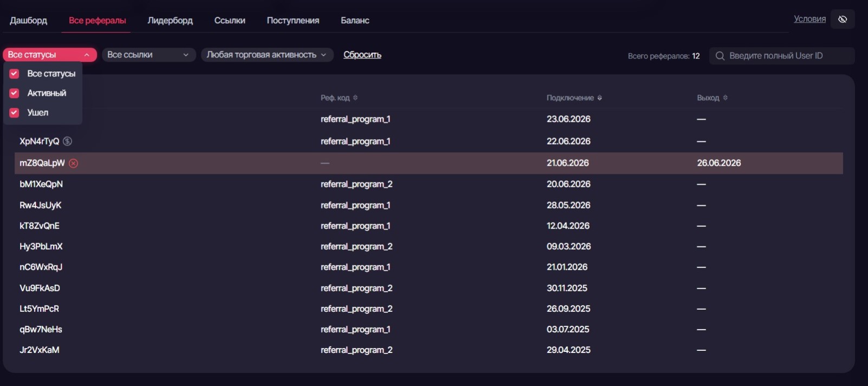
Task: Click connection date 26.09.2025
Action: click(x=569, y=309)
